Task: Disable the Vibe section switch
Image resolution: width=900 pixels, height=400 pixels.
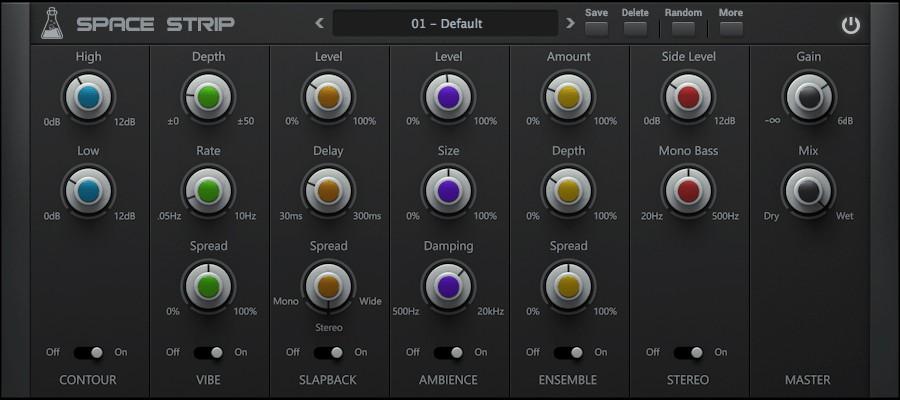Action: 208,352
